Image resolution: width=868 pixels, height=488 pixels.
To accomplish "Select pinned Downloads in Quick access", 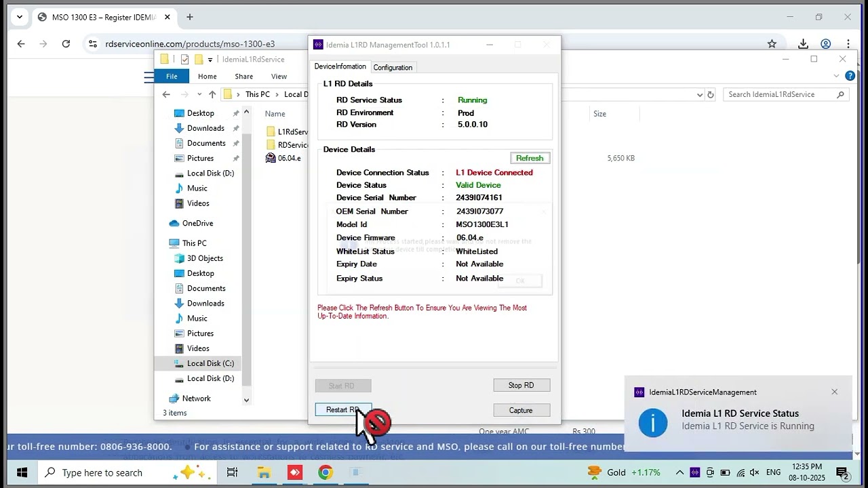I will 205,128.
